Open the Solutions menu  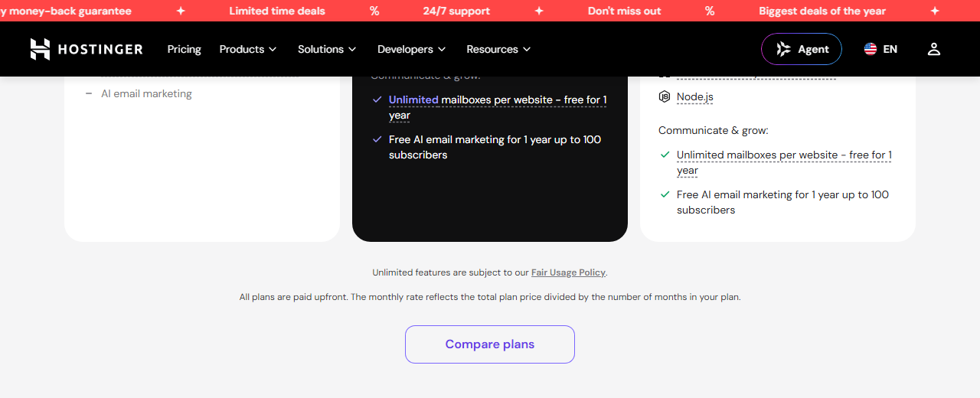point(328,49)
